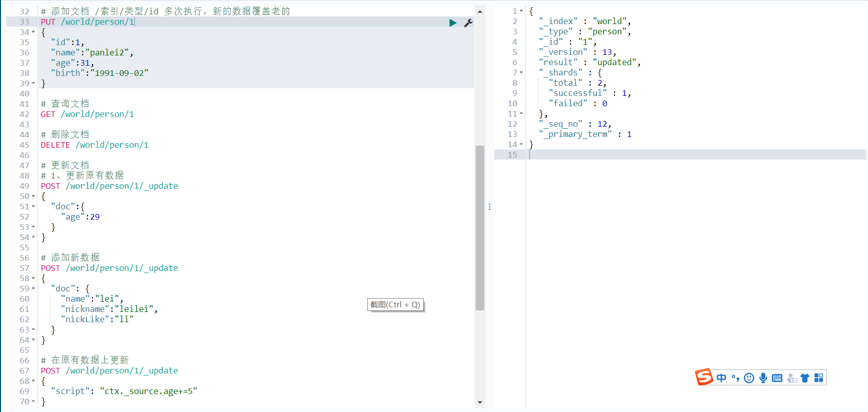Click the GET /world/person/1 request line
This screenshot has width=868, height=412.
(87, 114)
